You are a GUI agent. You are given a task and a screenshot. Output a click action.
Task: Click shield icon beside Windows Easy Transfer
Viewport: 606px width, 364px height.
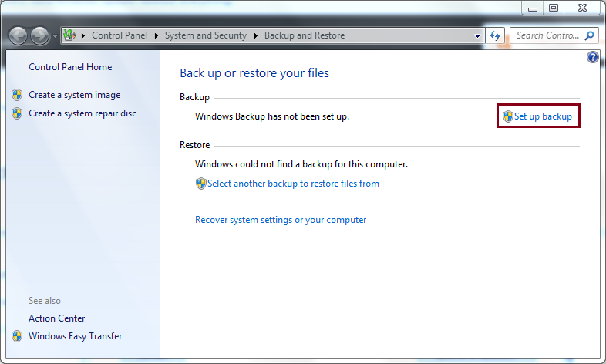(17, 336)
